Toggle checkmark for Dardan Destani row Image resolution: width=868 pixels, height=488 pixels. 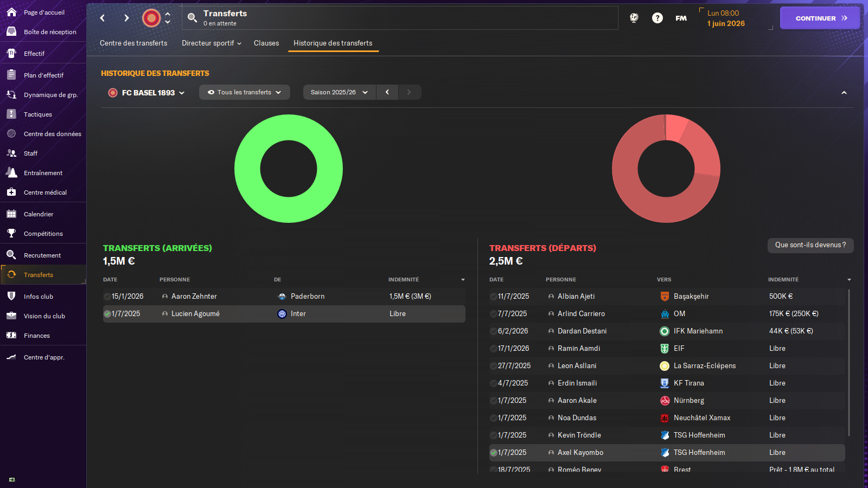point(493,331)
